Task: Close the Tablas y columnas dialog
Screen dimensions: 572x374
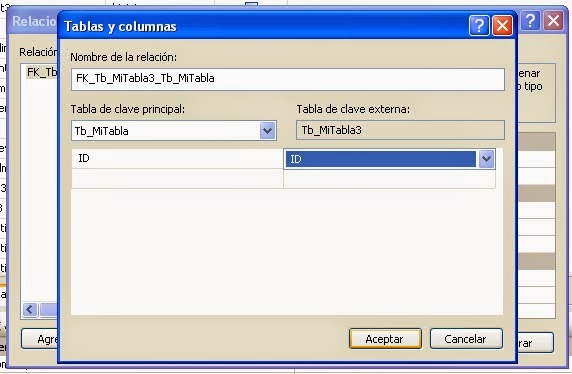Action: pyautogui.click(x=502, y=26)
